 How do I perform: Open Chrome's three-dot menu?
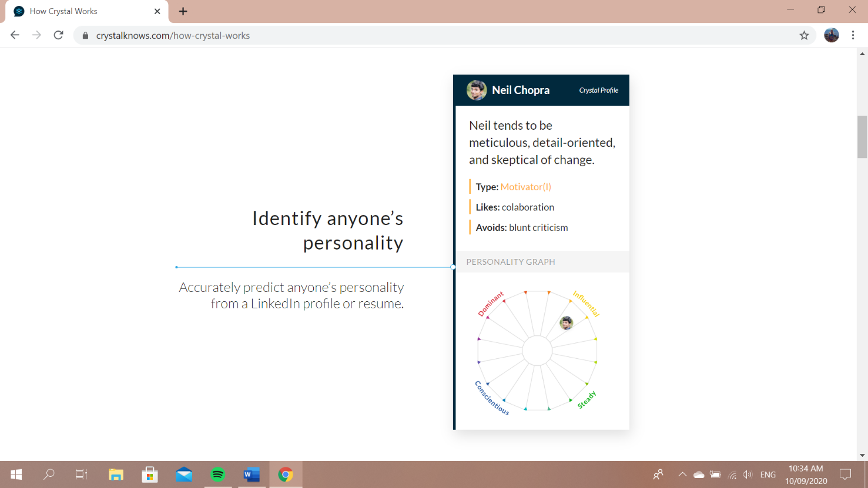[853, 35]
